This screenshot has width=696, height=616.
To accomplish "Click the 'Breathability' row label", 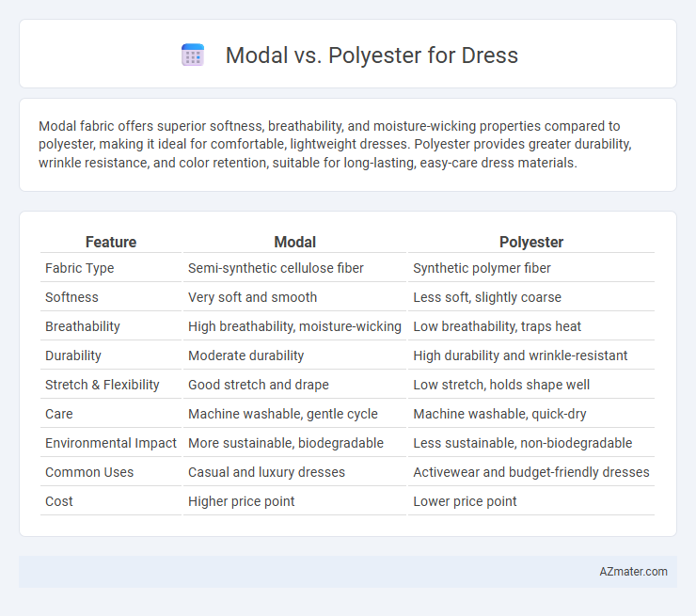I will 83,326.
